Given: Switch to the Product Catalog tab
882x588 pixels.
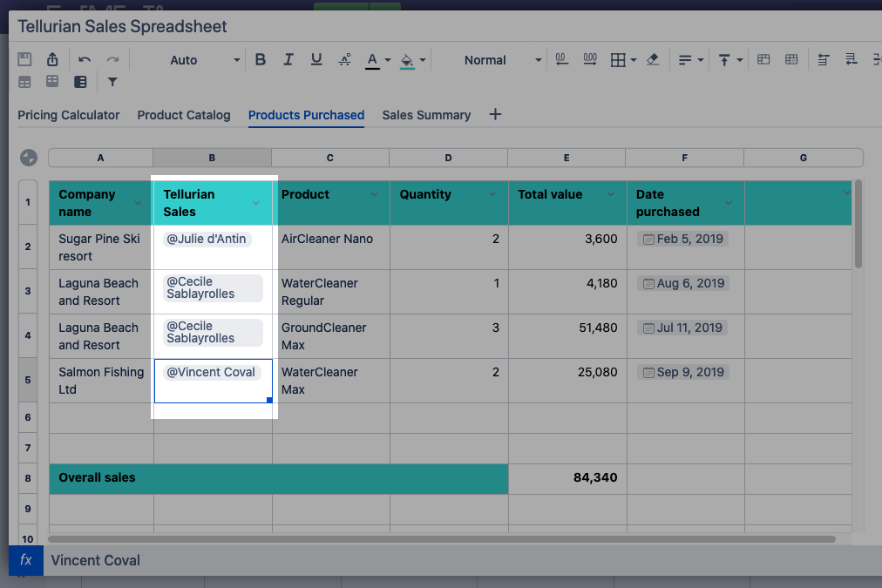Looking at the screenshot, I should coord(183,114).
